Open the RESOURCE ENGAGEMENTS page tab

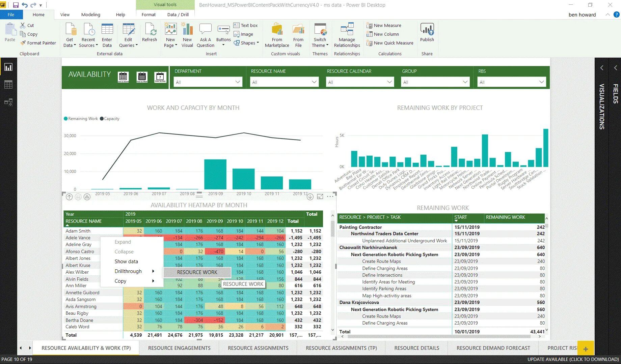(x=179, y=348)
